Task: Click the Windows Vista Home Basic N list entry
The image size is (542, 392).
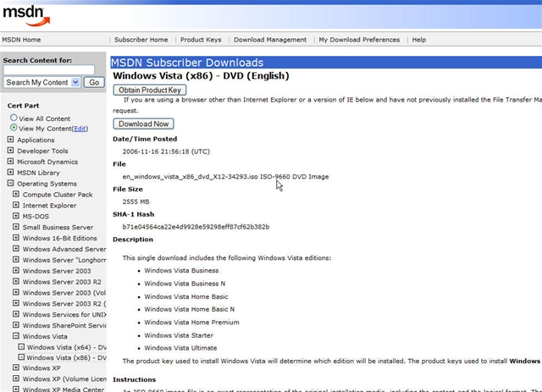Action: point(189,309)
